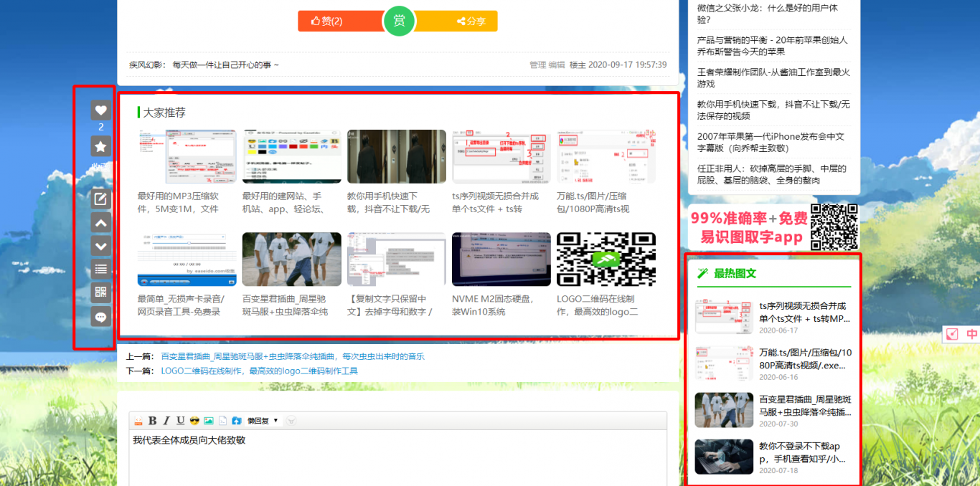
Task: Insert emoji using sunglasses face icon
Action: coord(194,421)
